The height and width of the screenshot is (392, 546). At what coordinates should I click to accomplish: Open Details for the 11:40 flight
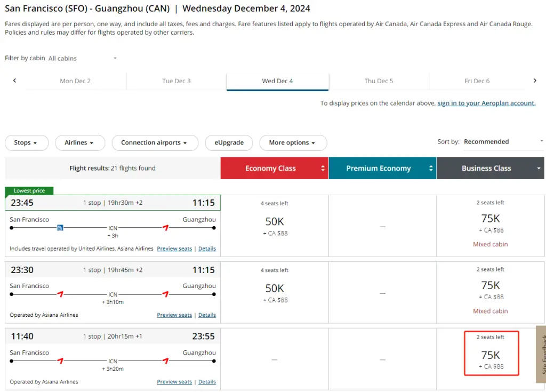[207, 382]
